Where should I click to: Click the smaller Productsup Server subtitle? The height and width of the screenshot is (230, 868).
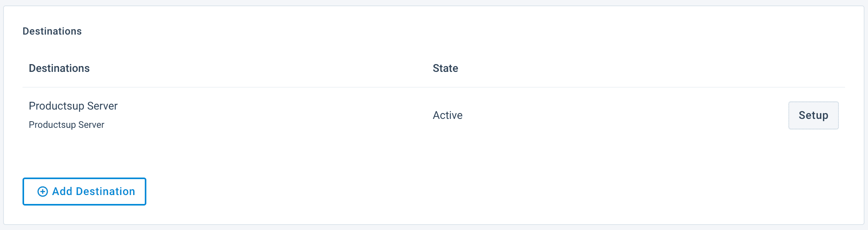(66, 125)
